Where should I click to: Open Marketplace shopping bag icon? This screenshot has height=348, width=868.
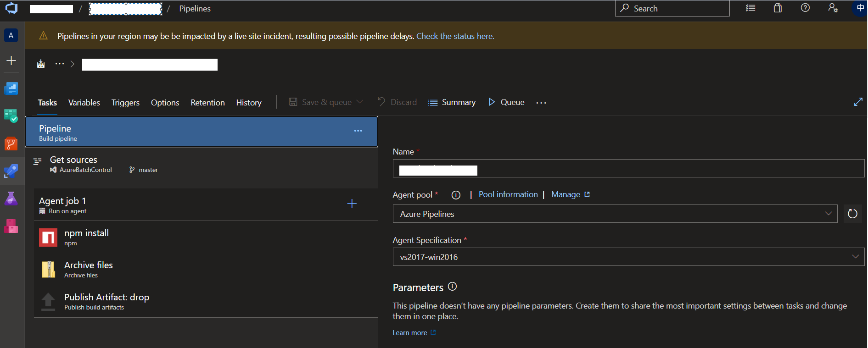(x=778, y=8)
